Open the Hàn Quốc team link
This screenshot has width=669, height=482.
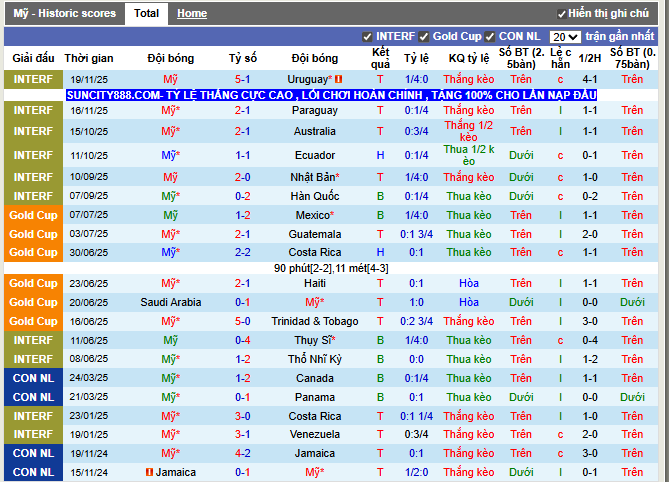(x=315, y=196)
